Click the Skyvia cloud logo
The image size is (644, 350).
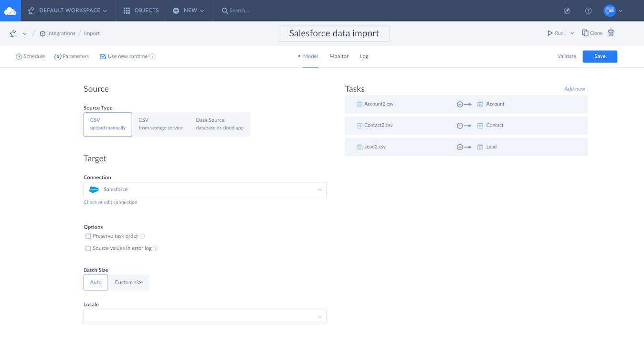point(10,11)
